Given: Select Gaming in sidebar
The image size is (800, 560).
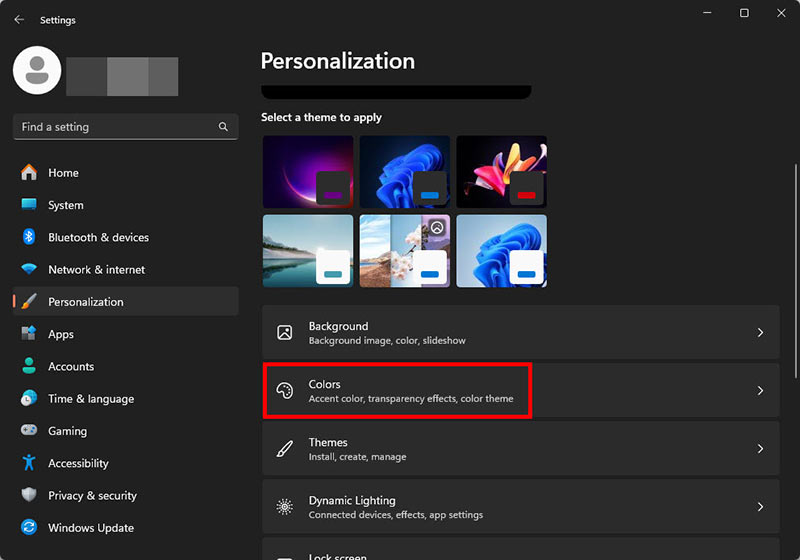Looking at the screenshot, I should coord(126,430).
